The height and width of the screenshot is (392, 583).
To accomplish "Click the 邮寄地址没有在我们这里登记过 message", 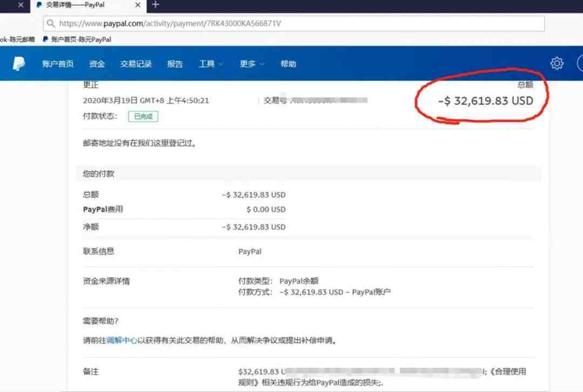I will pyautogui.click(x=139, y=143).
